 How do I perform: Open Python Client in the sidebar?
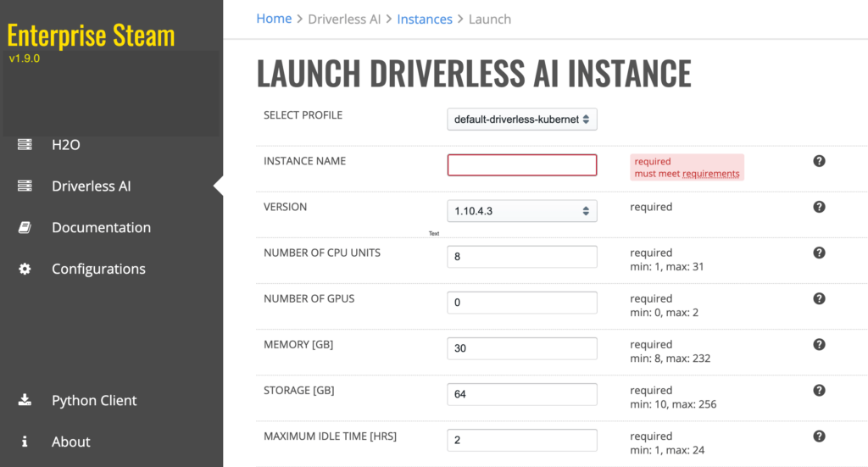coord(94,400)
